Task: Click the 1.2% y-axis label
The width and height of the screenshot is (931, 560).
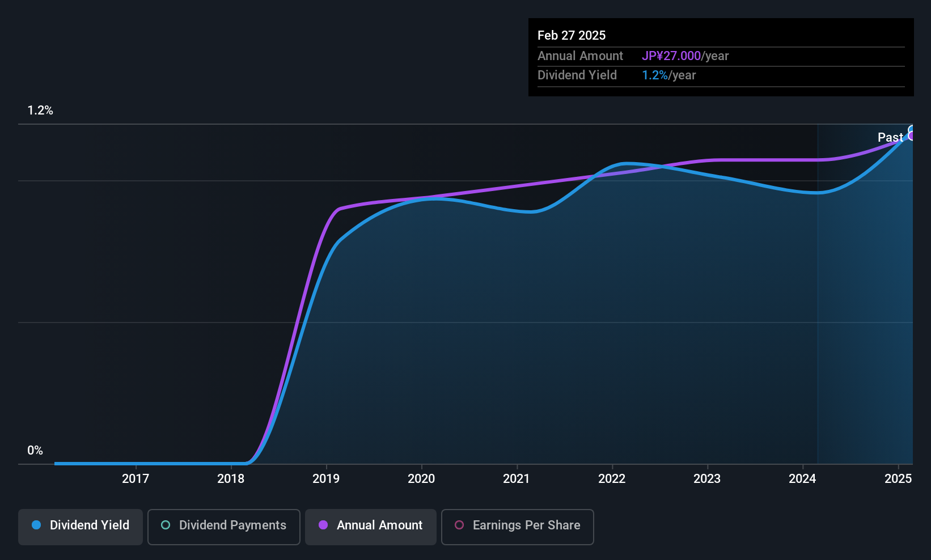Action: (40, 111)
